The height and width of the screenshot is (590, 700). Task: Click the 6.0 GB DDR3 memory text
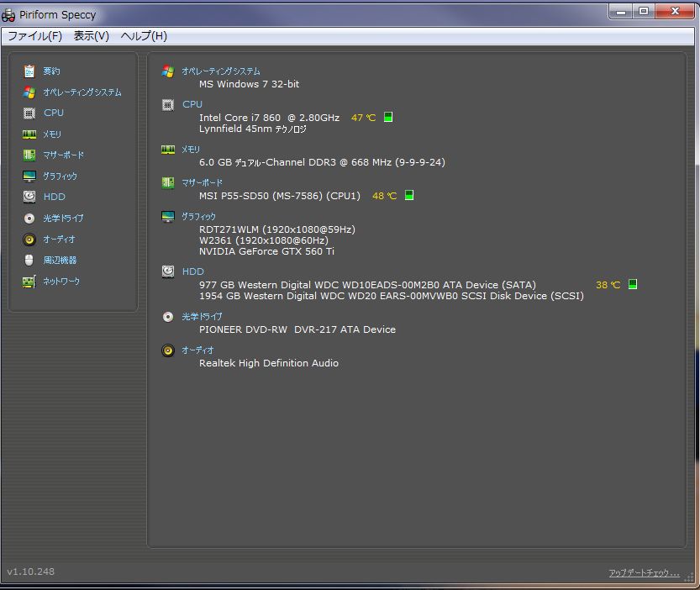point(322,162)
